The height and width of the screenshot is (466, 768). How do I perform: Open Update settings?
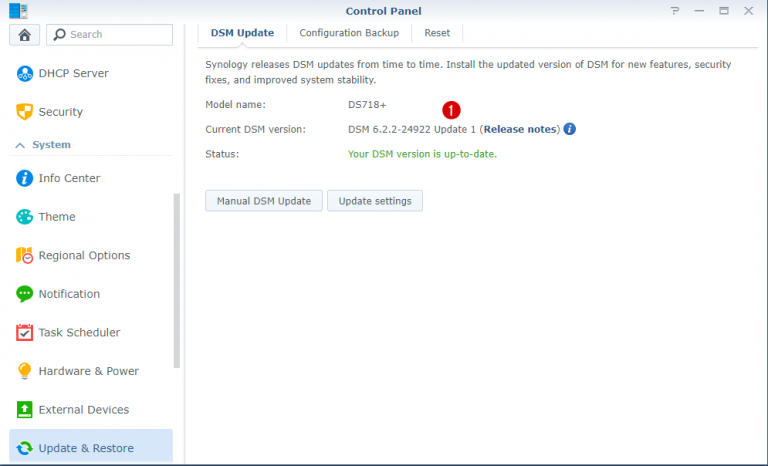coord(375,201)
